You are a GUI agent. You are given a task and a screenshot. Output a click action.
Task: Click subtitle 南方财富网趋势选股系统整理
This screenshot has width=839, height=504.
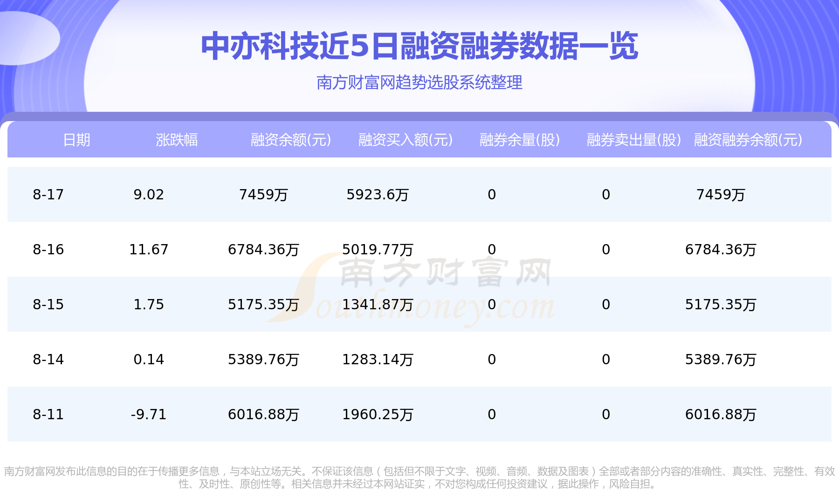click(x=419, y=82)
